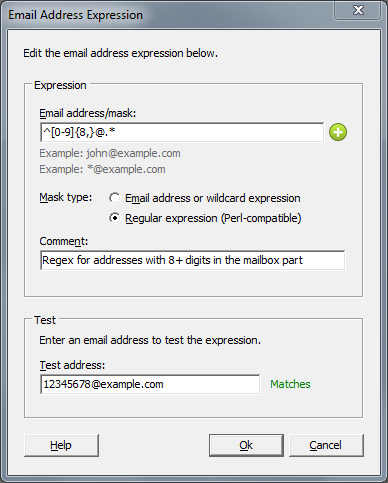Click the "Mask type:" label
388x483 pixels.
(66, 197)
